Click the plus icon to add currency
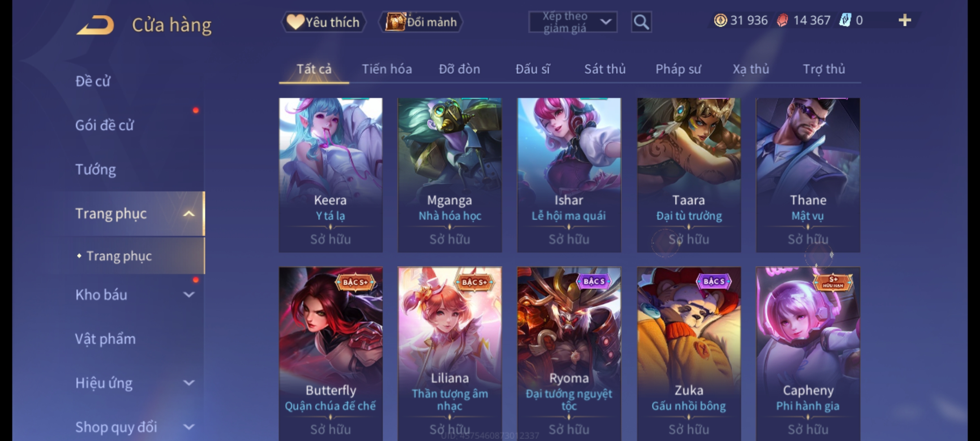This screenshot has width=980, height=441. 905,20
